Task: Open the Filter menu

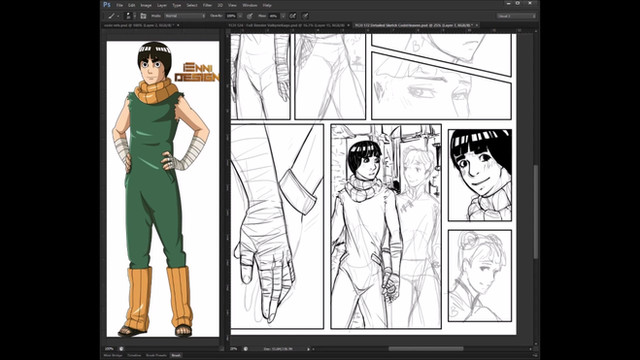Action: (207, 5)
